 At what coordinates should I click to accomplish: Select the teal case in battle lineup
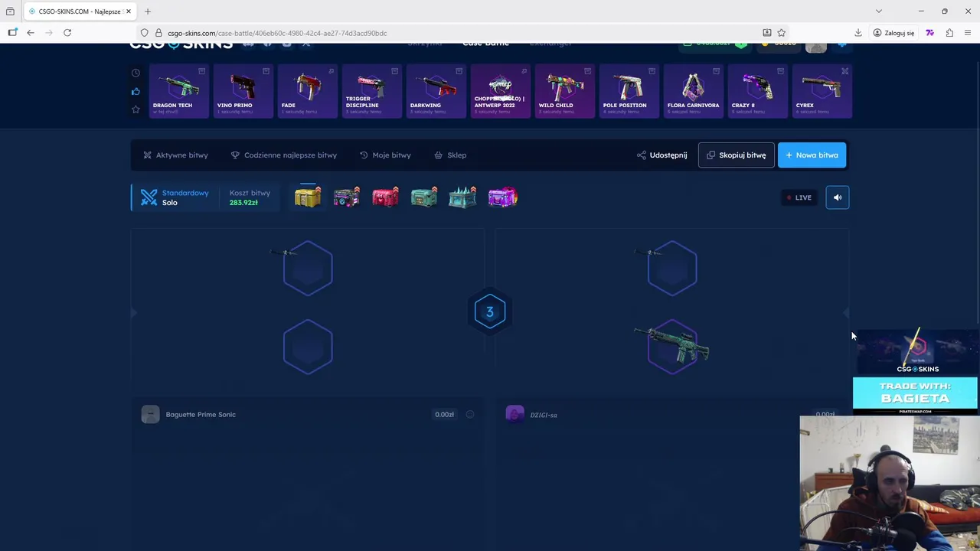point(424,197)
